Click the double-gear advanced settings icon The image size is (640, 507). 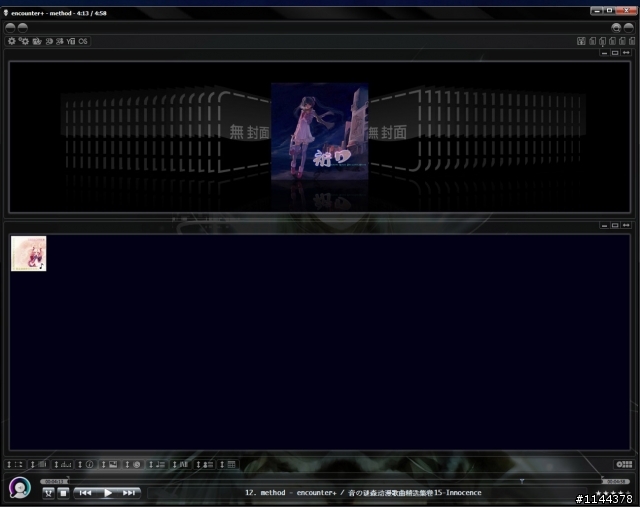24,41
